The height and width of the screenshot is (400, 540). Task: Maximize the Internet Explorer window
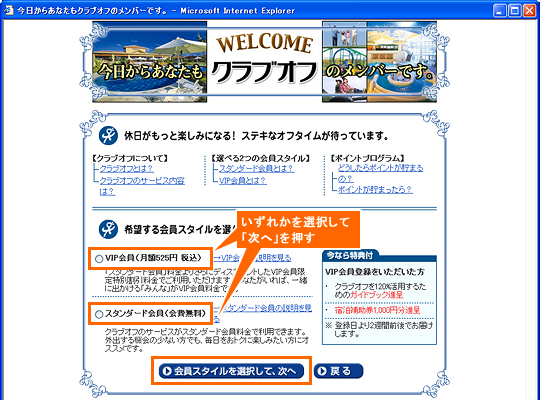click(x=515, y=11)
